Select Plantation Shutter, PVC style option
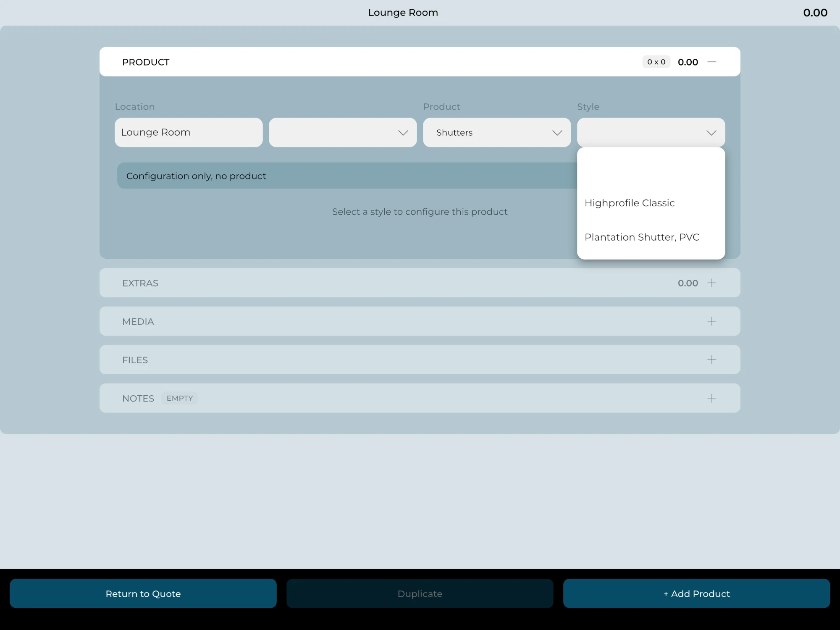 pyautogui.click(x=651, y=237)
